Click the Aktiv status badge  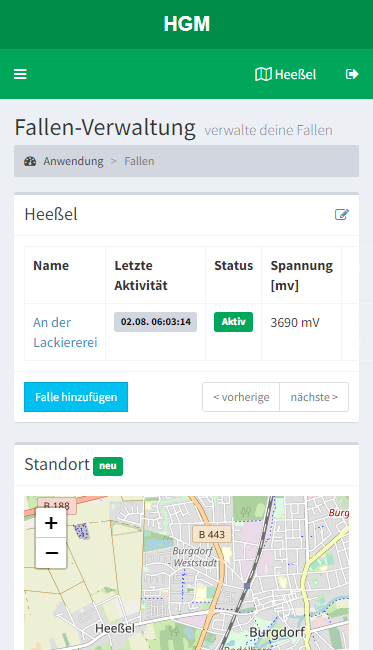233,322
